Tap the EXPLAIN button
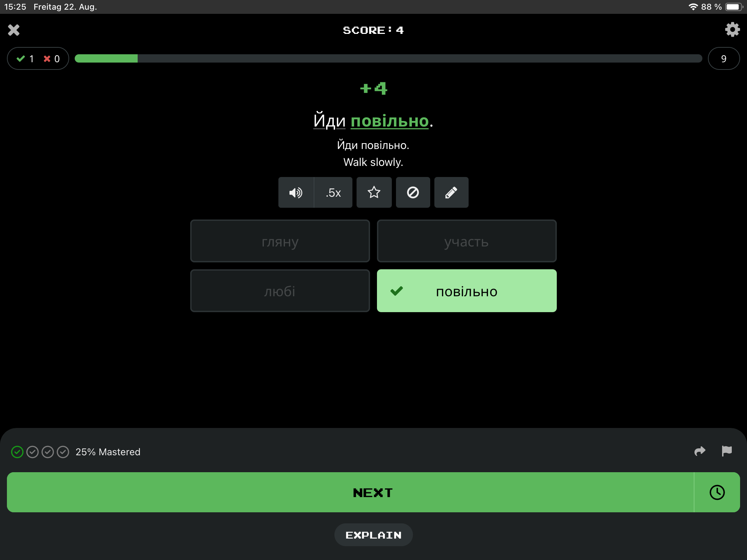The height and width of the screenshot is (560, 747). click(373, 535)
